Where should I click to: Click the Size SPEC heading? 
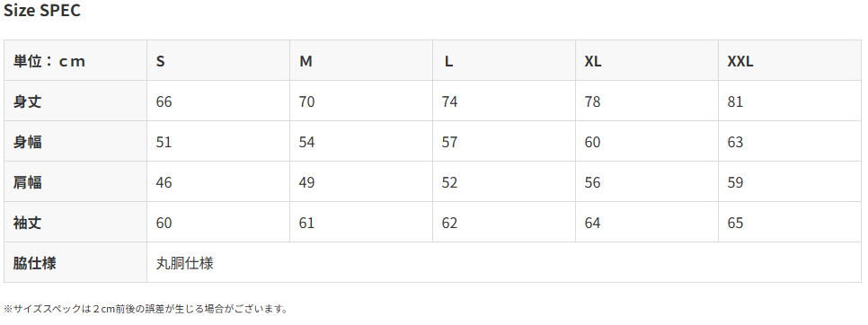42,11
